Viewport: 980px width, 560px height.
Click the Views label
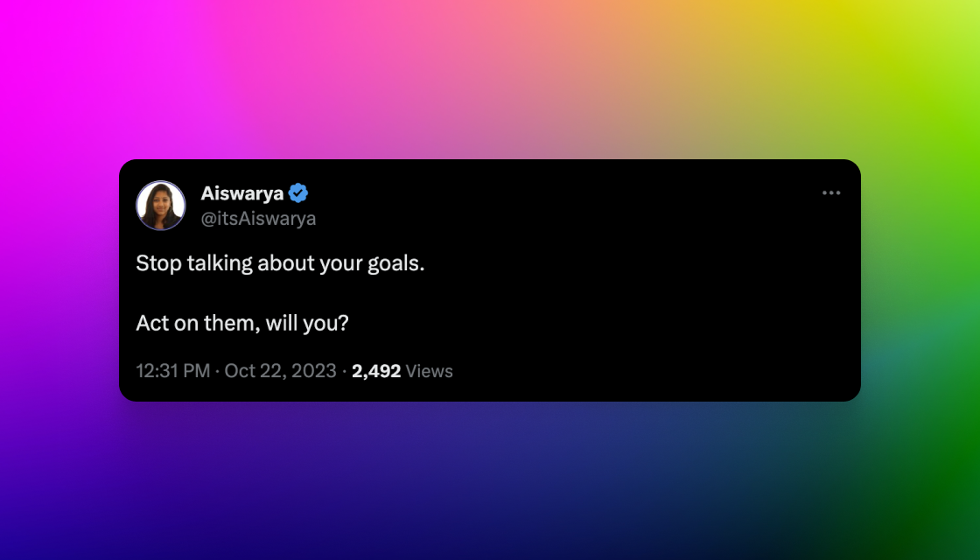[430, 371]
